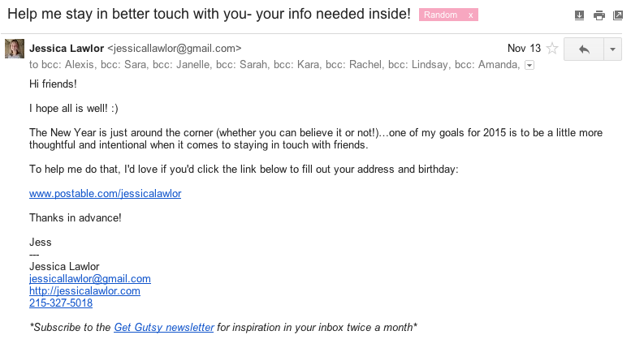The image size is (644, 348).
Task: Select the pink Random label
Action: click(441, 15)
